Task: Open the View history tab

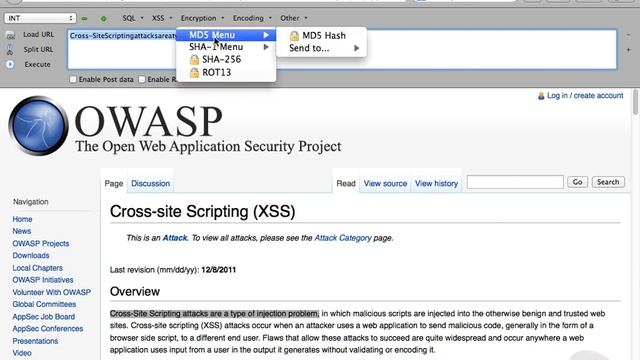Action: 436,184
